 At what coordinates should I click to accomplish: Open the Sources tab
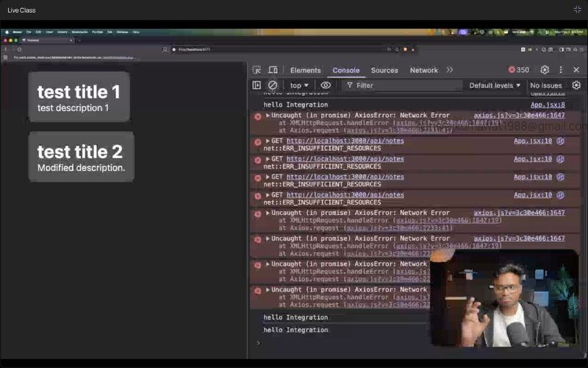pos(384,71)
